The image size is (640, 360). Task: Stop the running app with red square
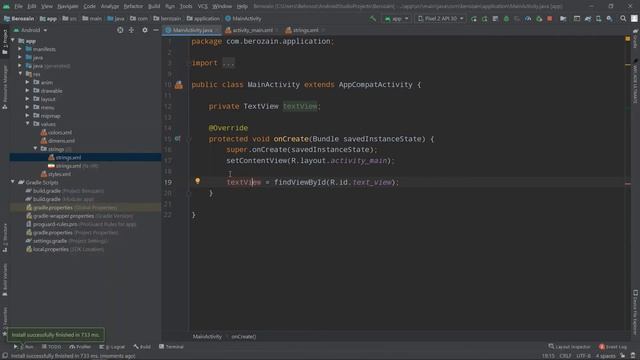pos(550,19)
